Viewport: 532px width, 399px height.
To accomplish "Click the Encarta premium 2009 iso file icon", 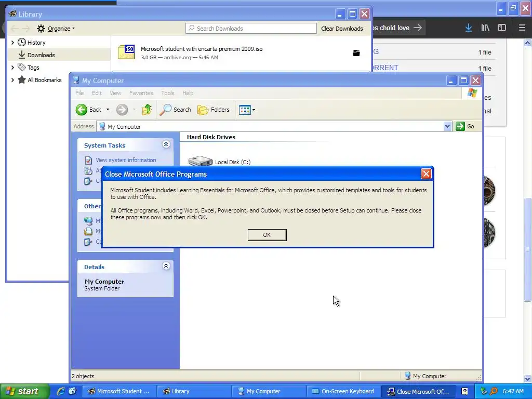I will tap(126, 52).
